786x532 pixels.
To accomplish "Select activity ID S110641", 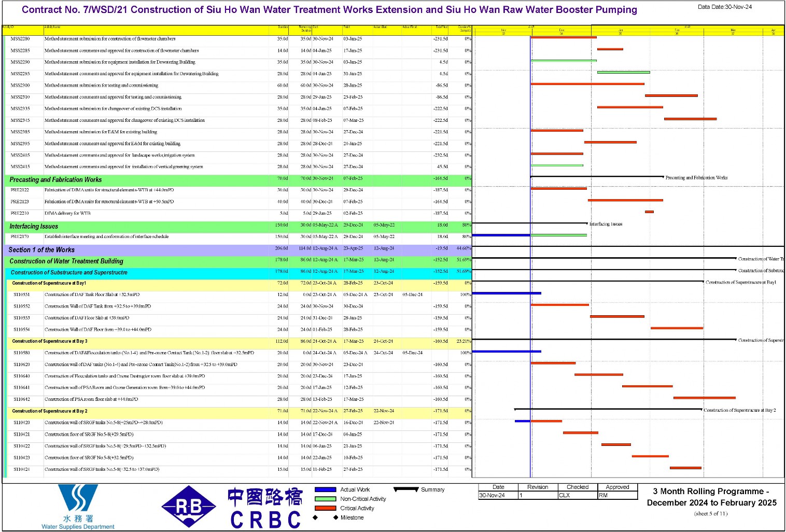I will click(22, 388).
